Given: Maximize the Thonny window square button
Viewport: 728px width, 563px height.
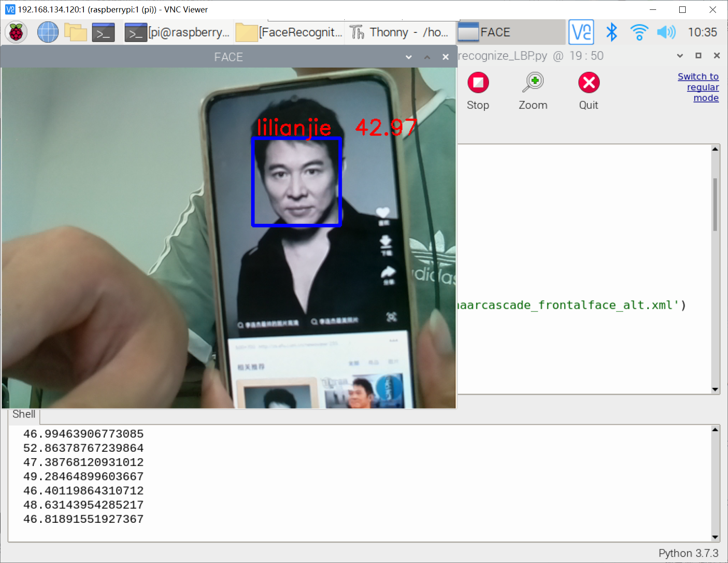Looking at the screenshot, I should point(698,56).
